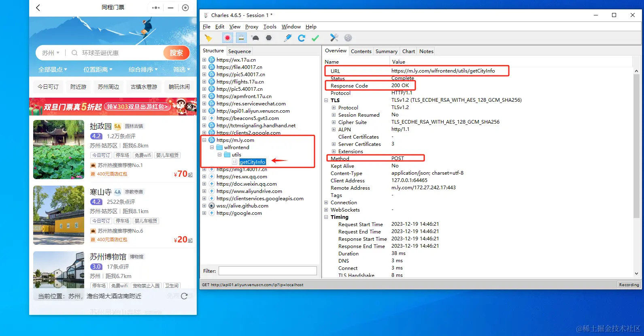Viewport: 644px width, 336px height.
Task: Open the 筛选 filter dropdown
Action: (x=182, y=70)
